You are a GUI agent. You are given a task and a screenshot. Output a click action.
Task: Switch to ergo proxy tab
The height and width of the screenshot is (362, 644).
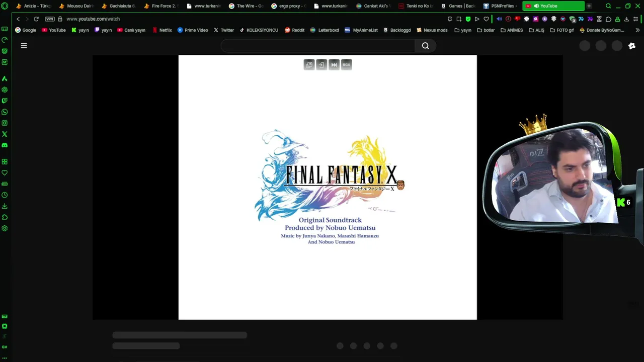click(288, 6)
